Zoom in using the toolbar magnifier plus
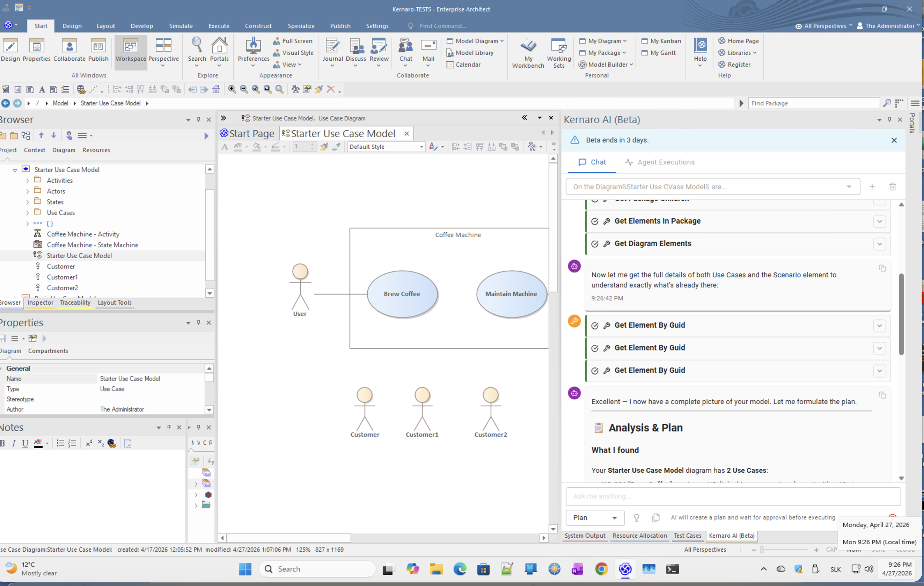 (x=232, y=90)
